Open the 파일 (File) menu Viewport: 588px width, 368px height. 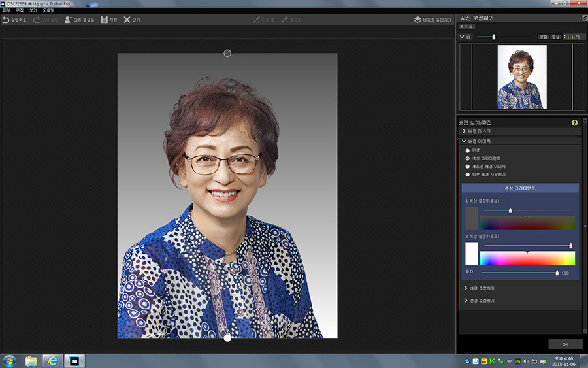[x=7, y=10]
